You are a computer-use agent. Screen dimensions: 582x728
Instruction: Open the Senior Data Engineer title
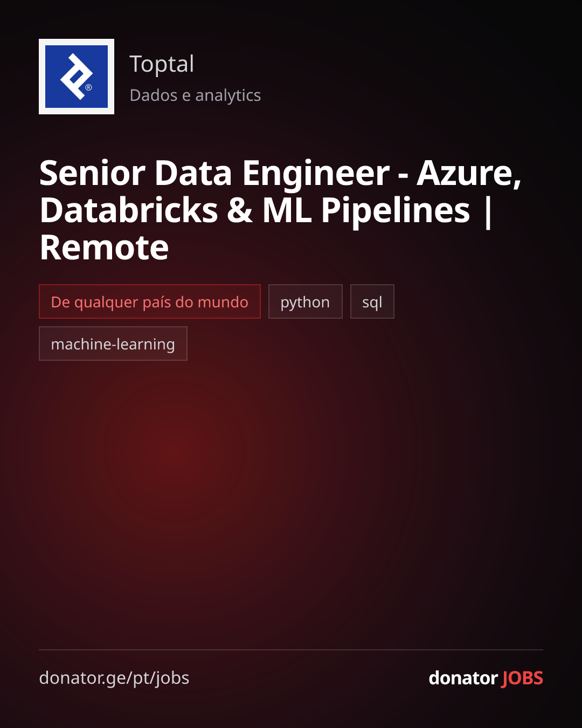pyautogui.click(x=280, y=210)
